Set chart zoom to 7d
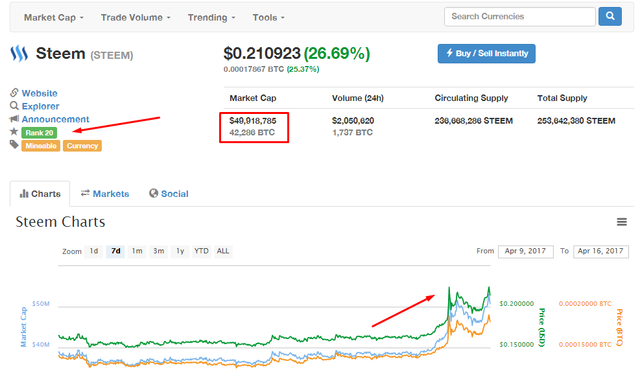 point(116,251)
